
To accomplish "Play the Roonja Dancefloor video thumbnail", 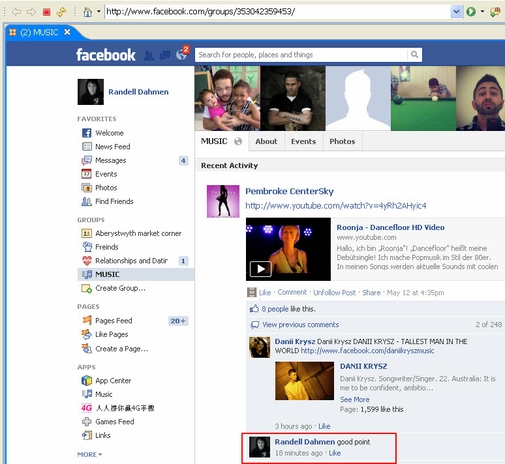I will pyautogui.click(x=288, y=249).
